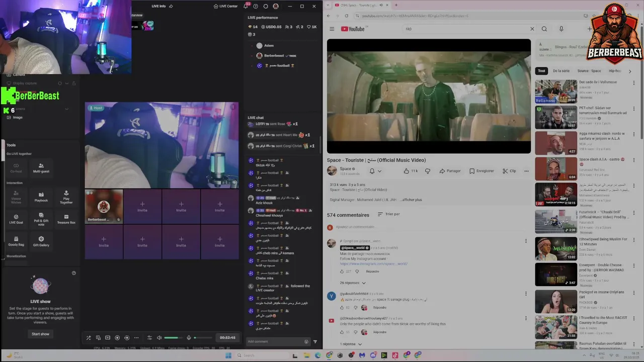Viewport: 644px width, 362px height.
Task: Mute the YouTube browser tab audio
Action: [x=381, y=5]
